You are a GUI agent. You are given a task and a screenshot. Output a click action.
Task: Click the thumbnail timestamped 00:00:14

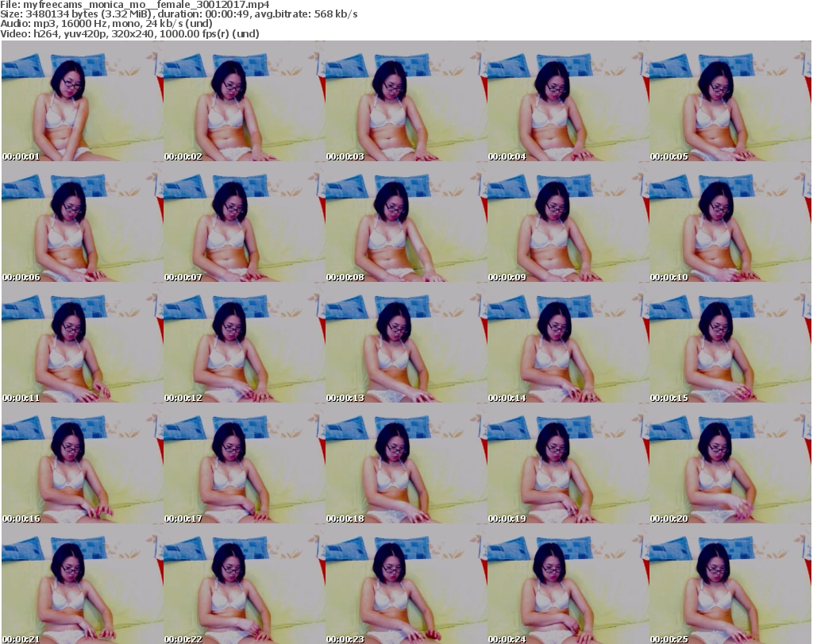[568, 343]
